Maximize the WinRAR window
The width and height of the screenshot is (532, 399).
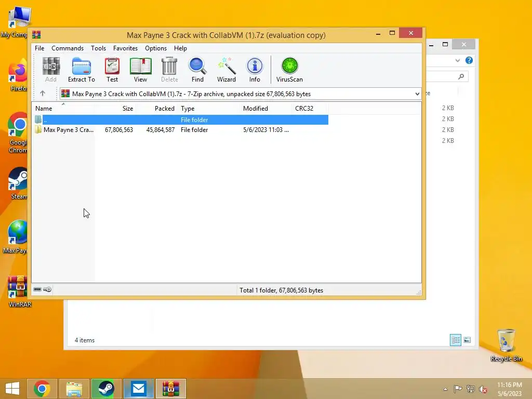(392, 33)
